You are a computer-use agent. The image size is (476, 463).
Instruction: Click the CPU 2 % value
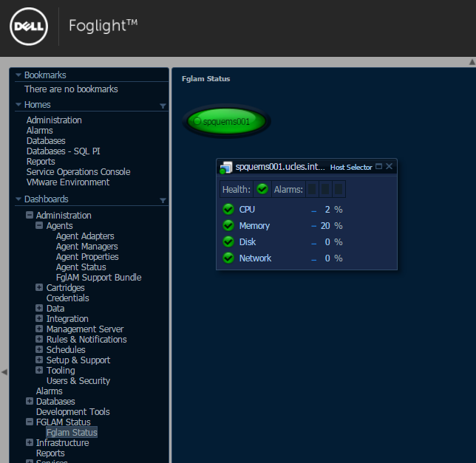(333, 209)
